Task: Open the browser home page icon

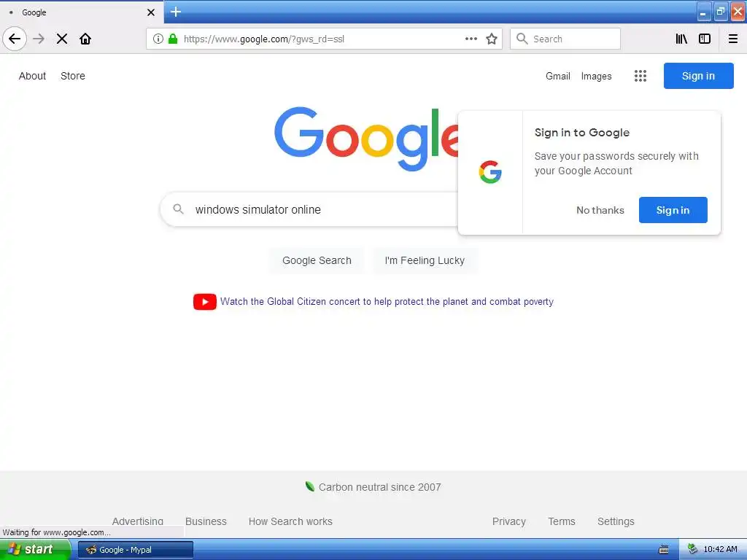Action: [x=85, y=39]
